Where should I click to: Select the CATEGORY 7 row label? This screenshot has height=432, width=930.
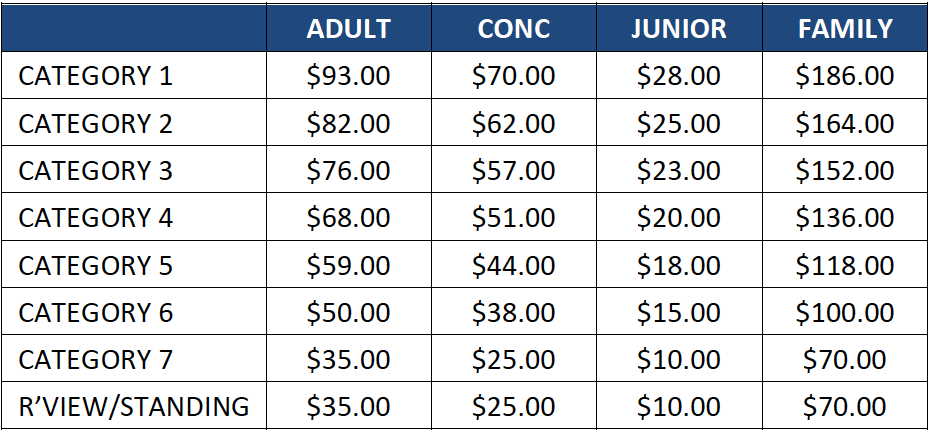96,360
